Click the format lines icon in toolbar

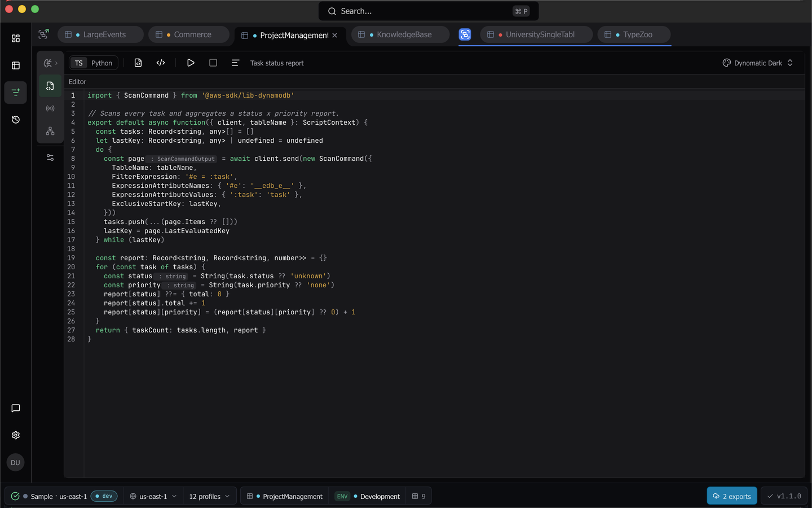tap(235, 63)
